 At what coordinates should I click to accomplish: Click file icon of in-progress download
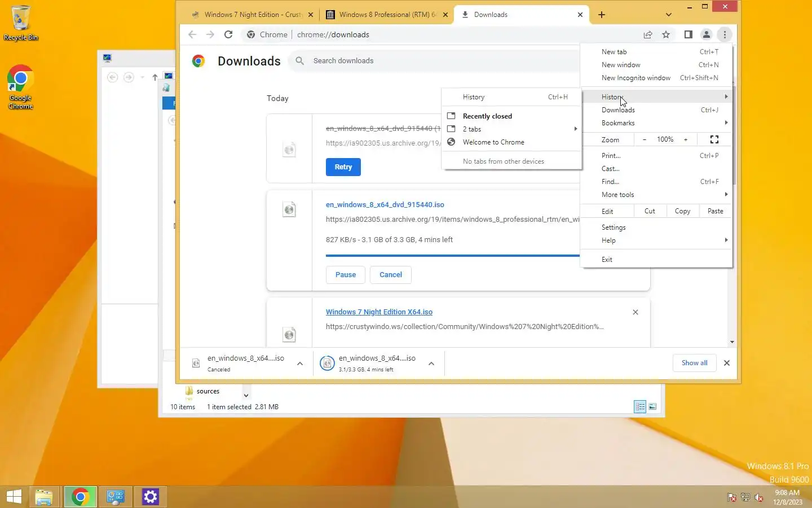tap(289, 209)
